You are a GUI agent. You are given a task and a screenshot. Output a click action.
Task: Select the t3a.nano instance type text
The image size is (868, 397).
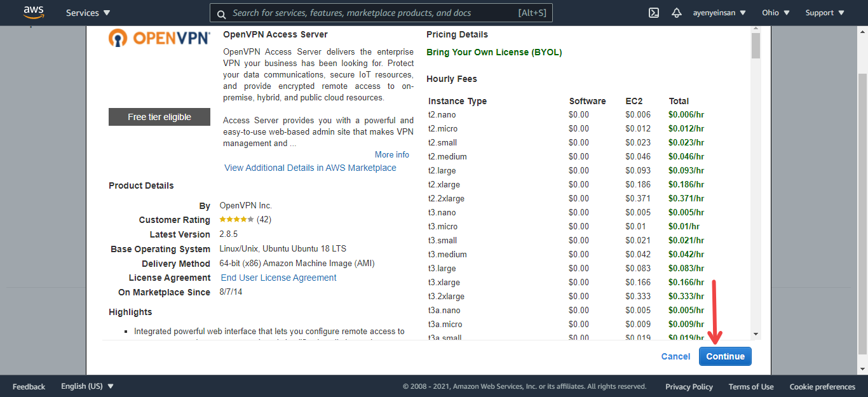(444, 311)
